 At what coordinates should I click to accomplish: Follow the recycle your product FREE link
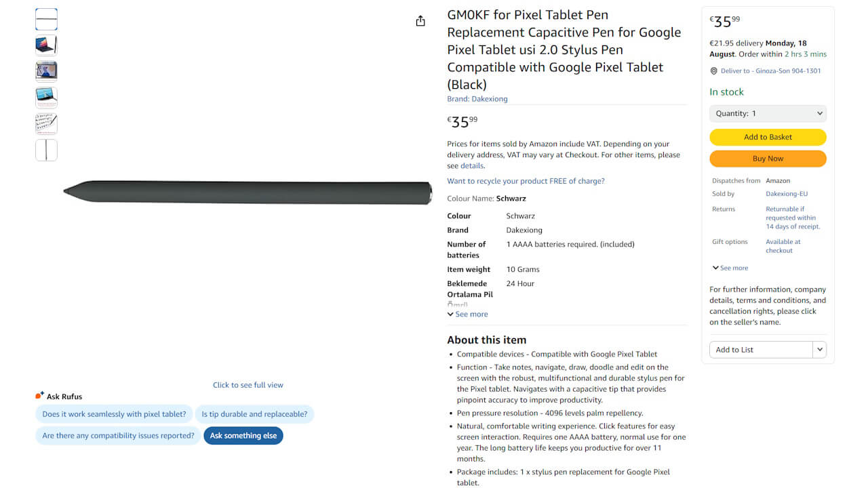[526, 181]
